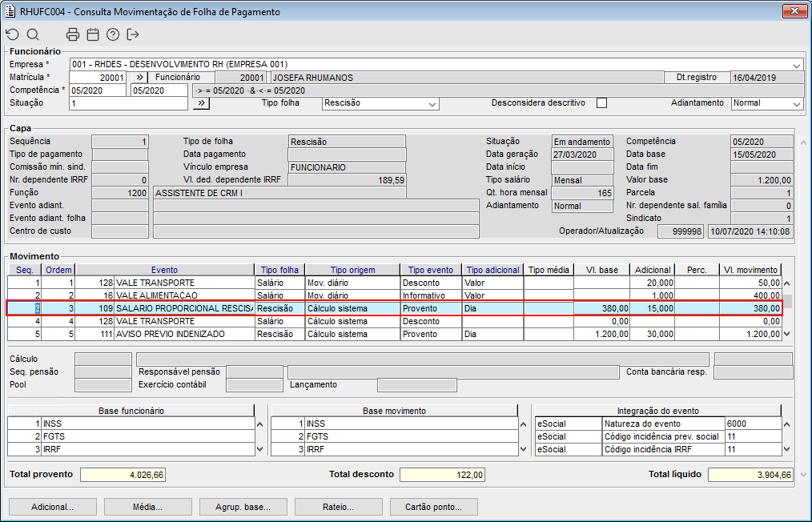Open the Adiantamento dropdown showing Normal
This screenshot has height=522, width=812.
(x=796, y=103)
